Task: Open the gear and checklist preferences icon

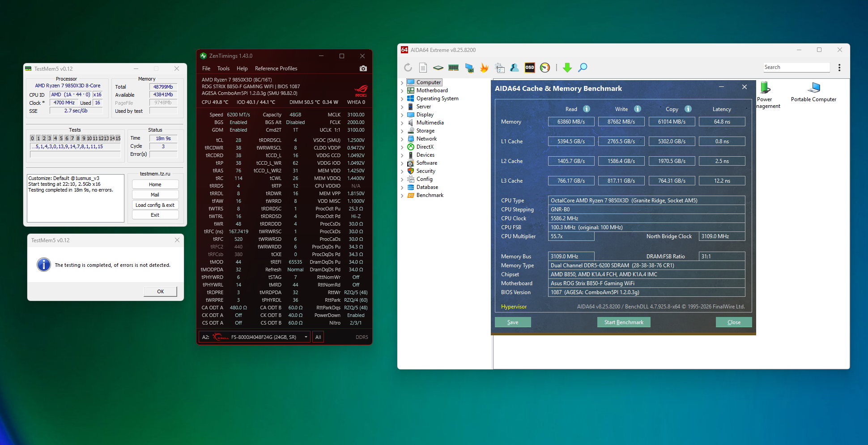Action: [x=500, y=68]
